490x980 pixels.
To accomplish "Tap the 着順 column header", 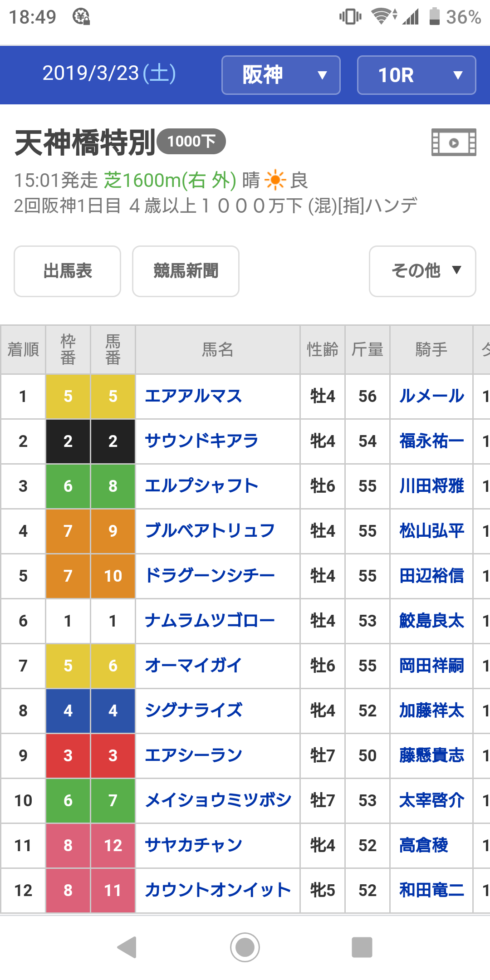I will coord(23,349).
